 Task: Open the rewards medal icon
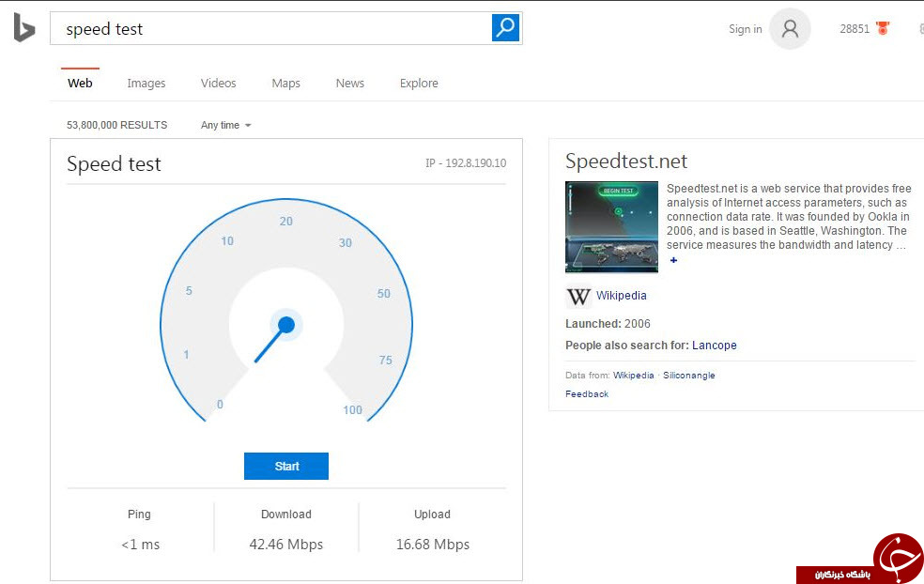[883, 28]
